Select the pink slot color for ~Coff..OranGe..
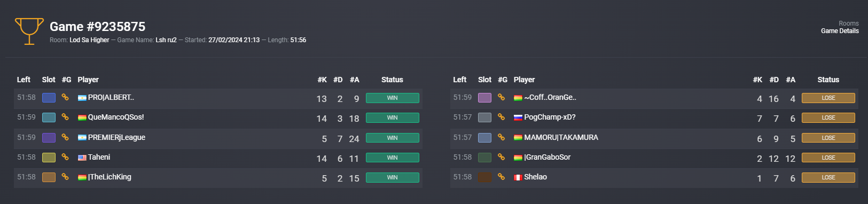 [484, 98]
